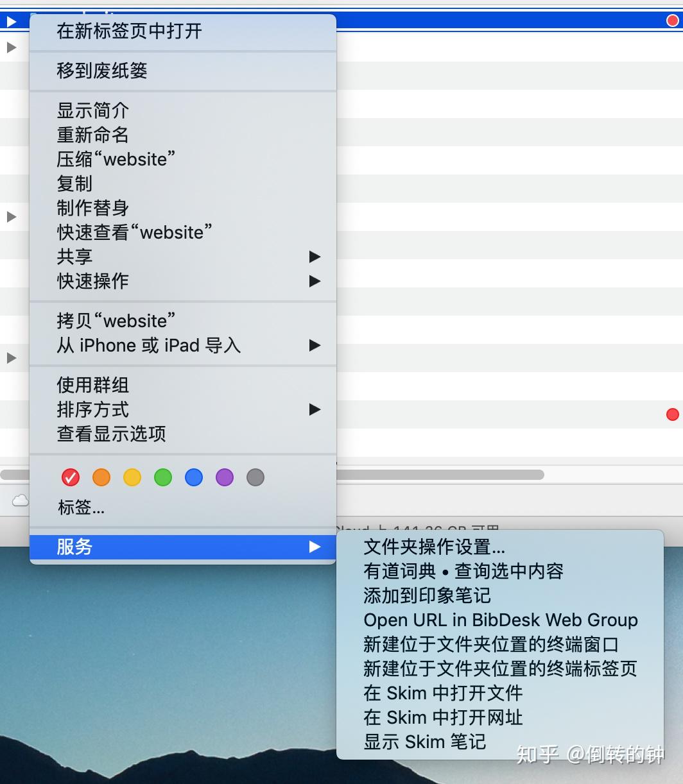Apply the yellow tag to website
683x784 pixels.
pyautogui.click(x=132, y=477)
